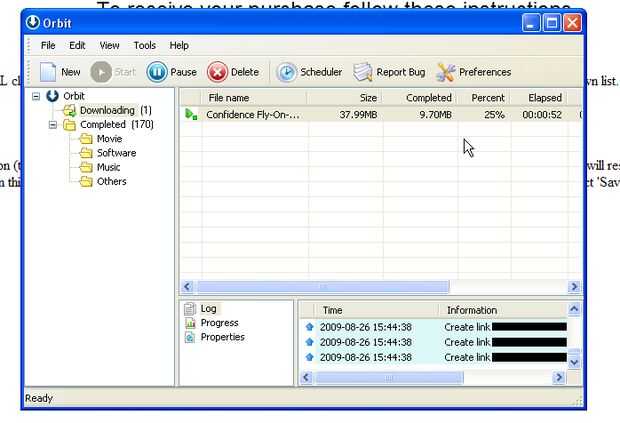Select the Software category label

point(117,153)
